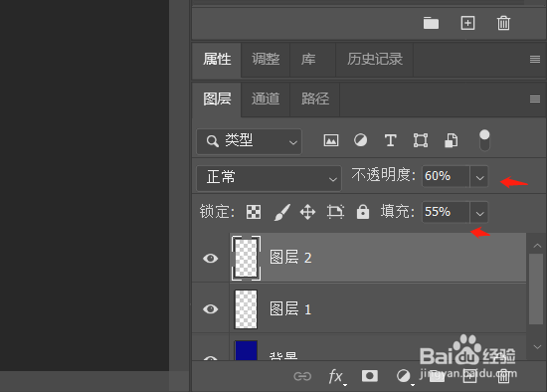Open 属性 panel group flyout menu
The height and width of the screenshot is (392, 547).
pyautogui.click(x=535, y=60)
